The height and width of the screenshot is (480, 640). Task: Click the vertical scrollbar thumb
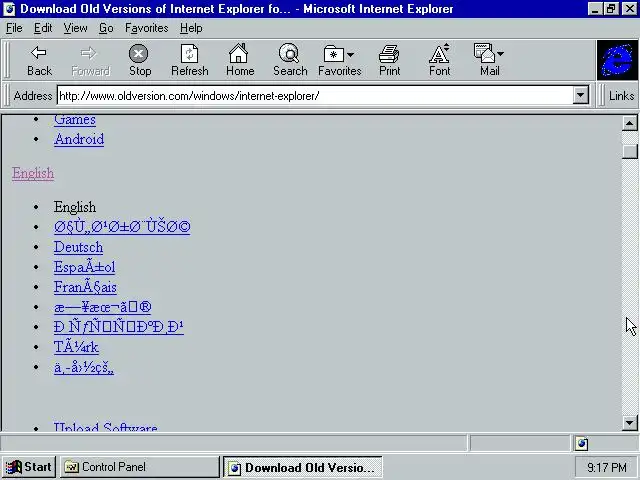pyautogui.click(x=629, y=151)
